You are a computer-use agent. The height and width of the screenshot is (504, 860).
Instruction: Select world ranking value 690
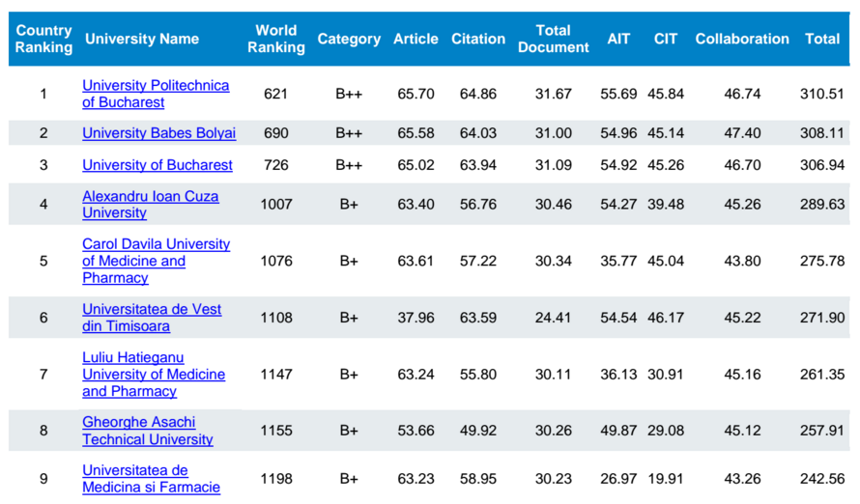coord(276,133)
